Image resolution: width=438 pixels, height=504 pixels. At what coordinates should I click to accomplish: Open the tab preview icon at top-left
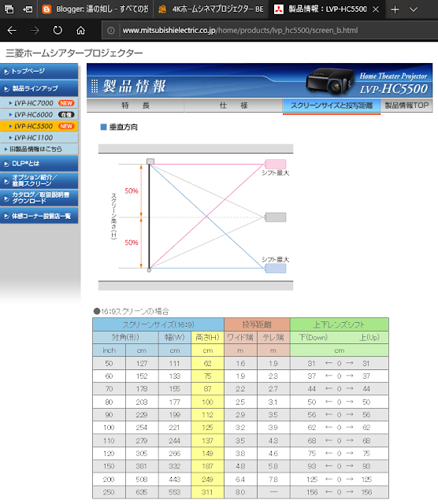pos(9,9)
